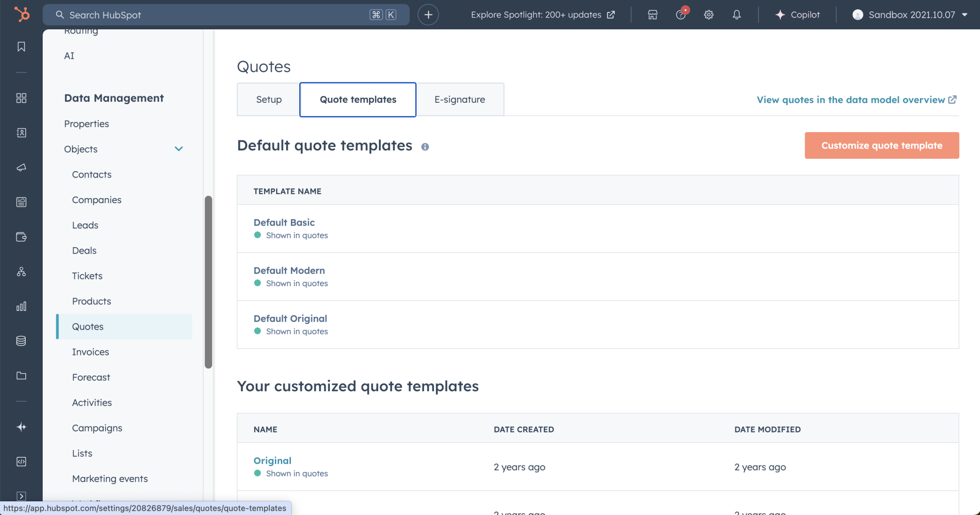Open Tickets object settings
Image resolution: width=980 pixels, height=515 pixels.
point(87,276)
